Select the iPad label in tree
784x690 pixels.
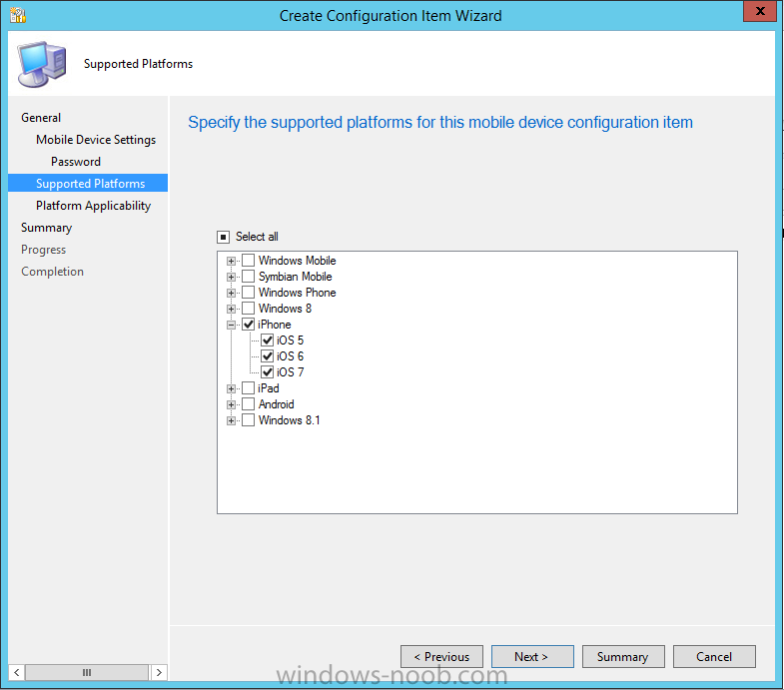click(269, 388)
